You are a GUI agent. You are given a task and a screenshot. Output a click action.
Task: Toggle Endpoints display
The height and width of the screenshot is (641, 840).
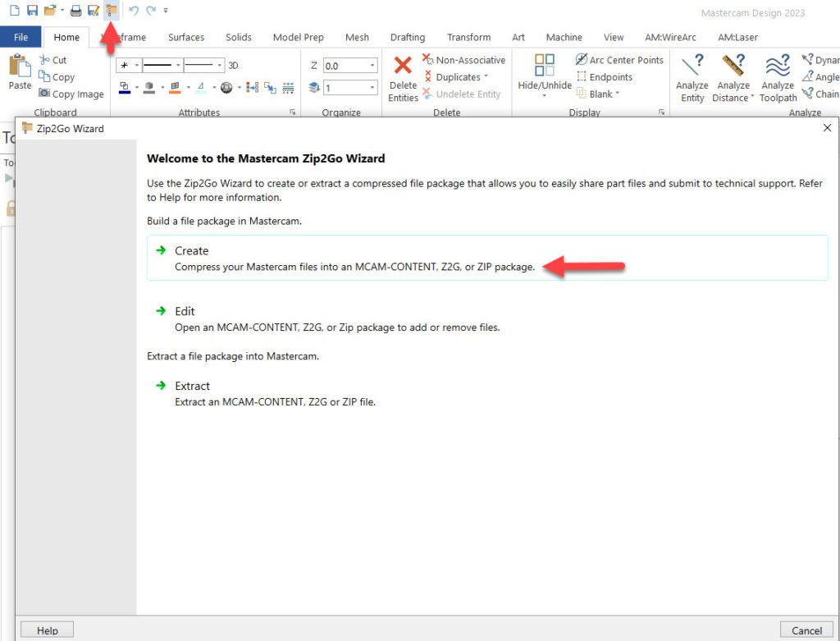coord(605,77)
